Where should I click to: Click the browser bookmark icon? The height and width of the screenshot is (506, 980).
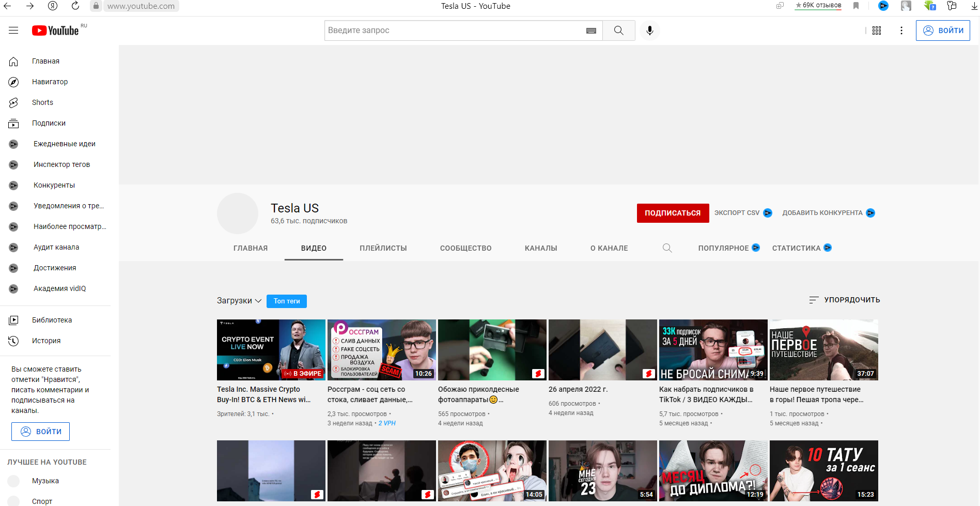[x=856, y=6]
